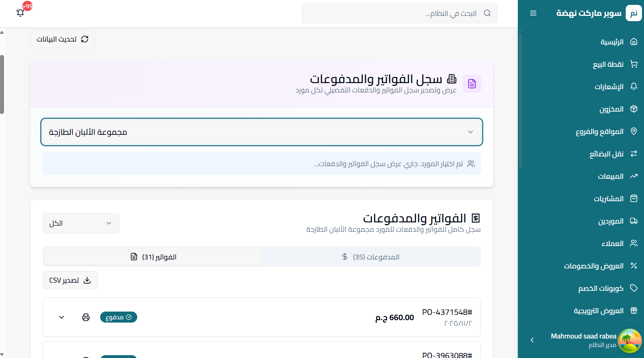This screenshot has width=644, height=358.
Task: Switch to المدفوعات (35) tab
Action: (x=371, y=257)
